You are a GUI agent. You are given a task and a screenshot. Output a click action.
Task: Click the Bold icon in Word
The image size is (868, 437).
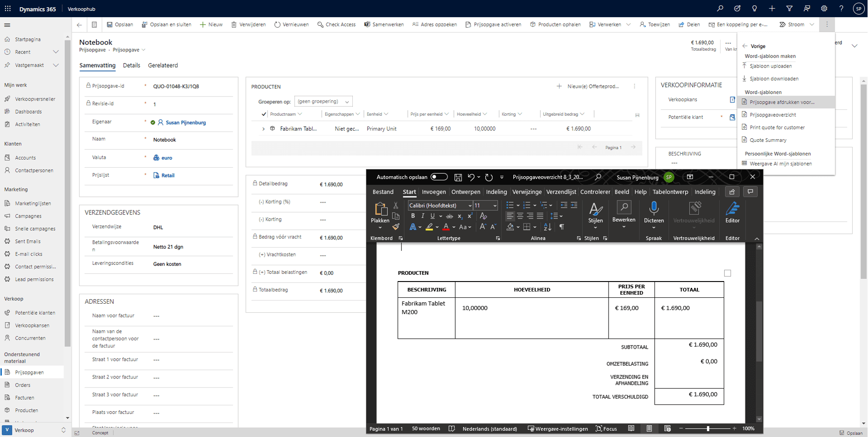point(413,216)
